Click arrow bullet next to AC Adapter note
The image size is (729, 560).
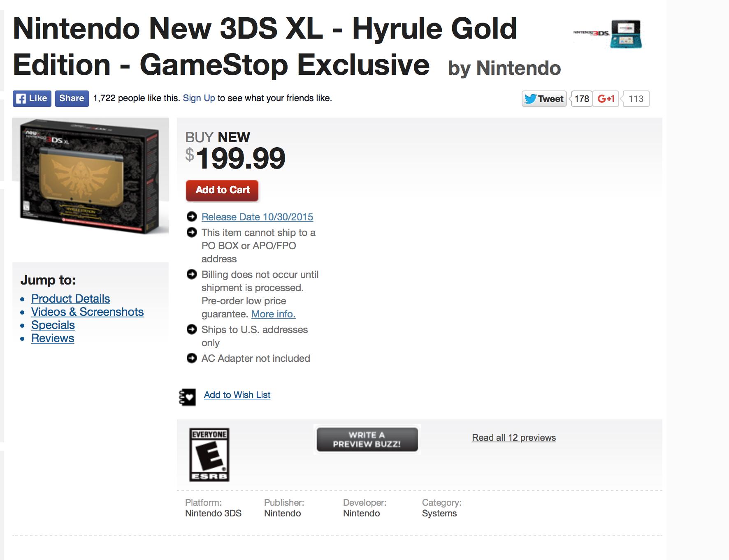[192, 358]
